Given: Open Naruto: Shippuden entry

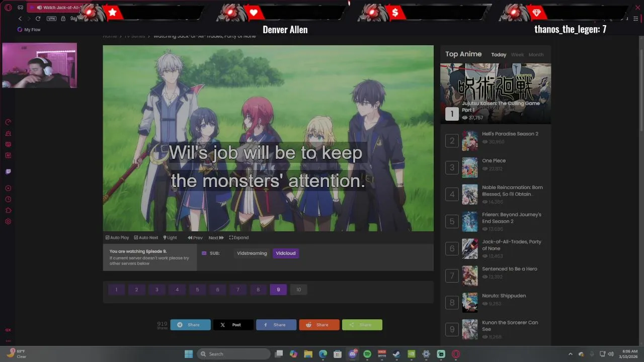Looking at the screenshot, I should 504,296.
